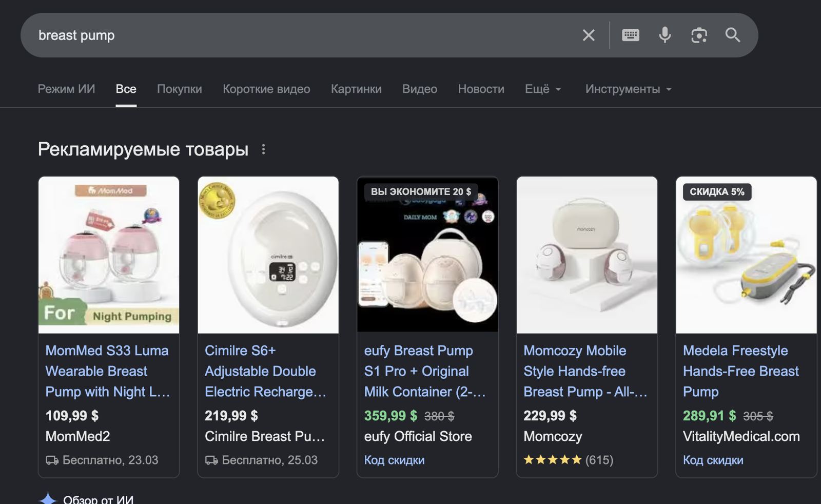
Task: Submit search with the magnifying glass icon
Action: click(x=733, y=35)
